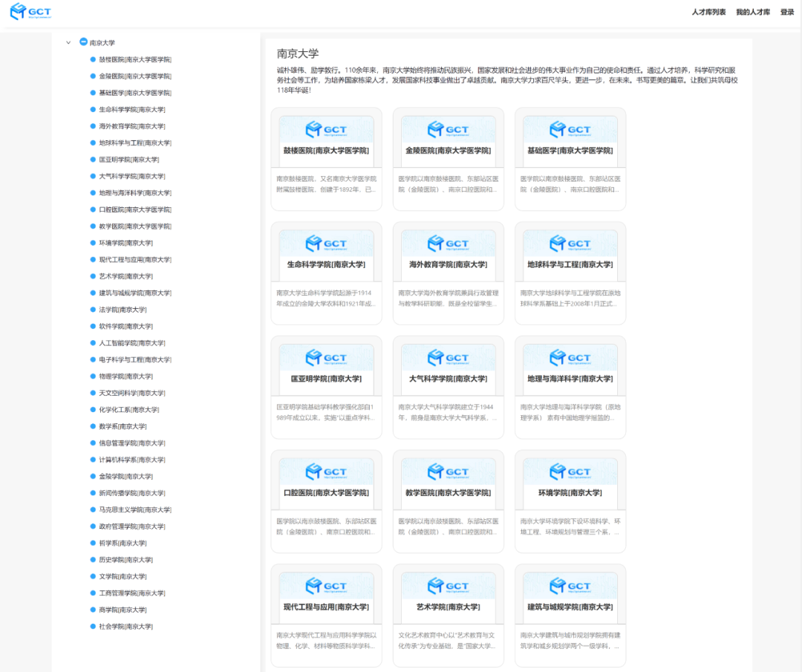Viewport: 802px width, 672px height.
Task: Select 生命科学学院[南京大学] in tree
Action: [x=132, y=109]
